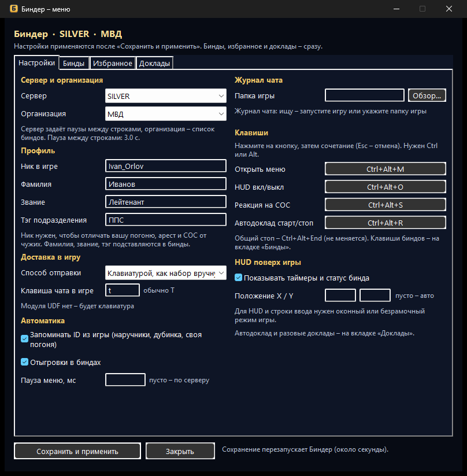Open the Бинды tab

74,63
